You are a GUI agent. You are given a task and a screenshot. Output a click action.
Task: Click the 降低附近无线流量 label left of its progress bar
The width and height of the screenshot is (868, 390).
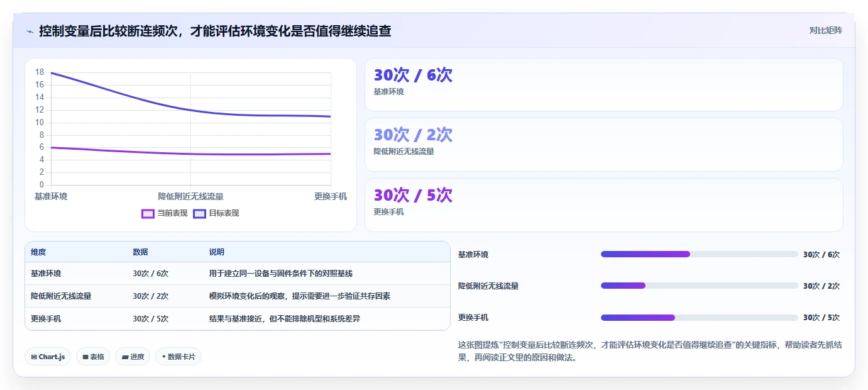click(488, 286)
